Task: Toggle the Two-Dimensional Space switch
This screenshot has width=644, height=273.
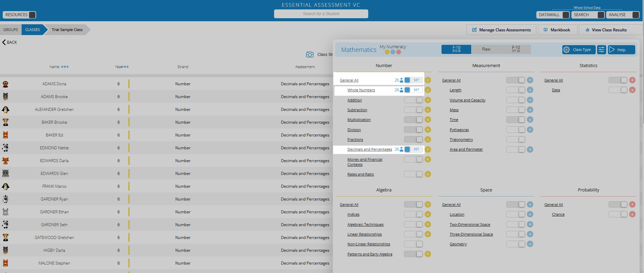Action: pyautogui.click(x=515, y=224)
